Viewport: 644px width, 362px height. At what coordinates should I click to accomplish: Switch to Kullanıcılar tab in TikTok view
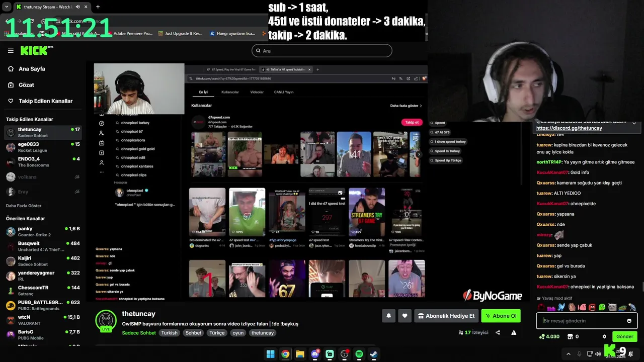pos(230,92)
